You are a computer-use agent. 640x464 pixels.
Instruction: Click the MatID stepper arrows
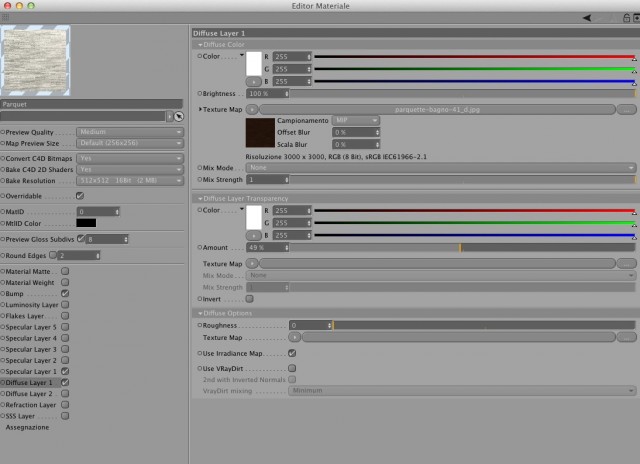(117, 212)
